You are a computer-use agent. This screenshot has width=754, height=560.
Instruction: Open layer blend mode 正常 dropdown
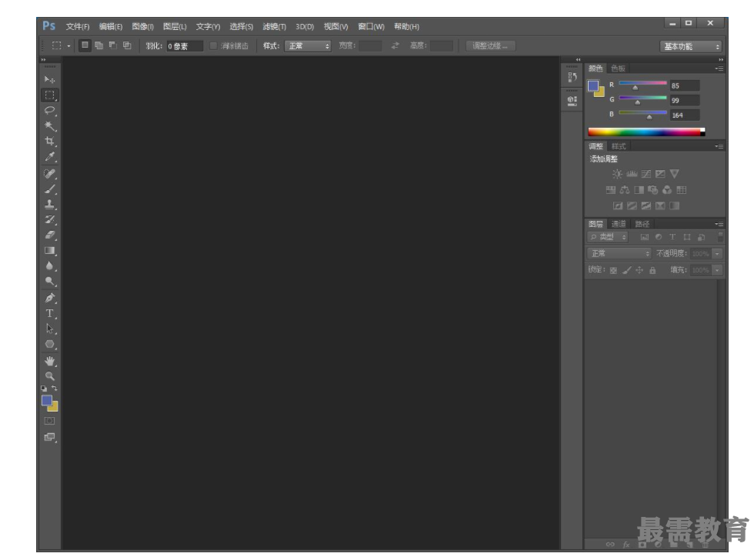[x=619, y=253]
